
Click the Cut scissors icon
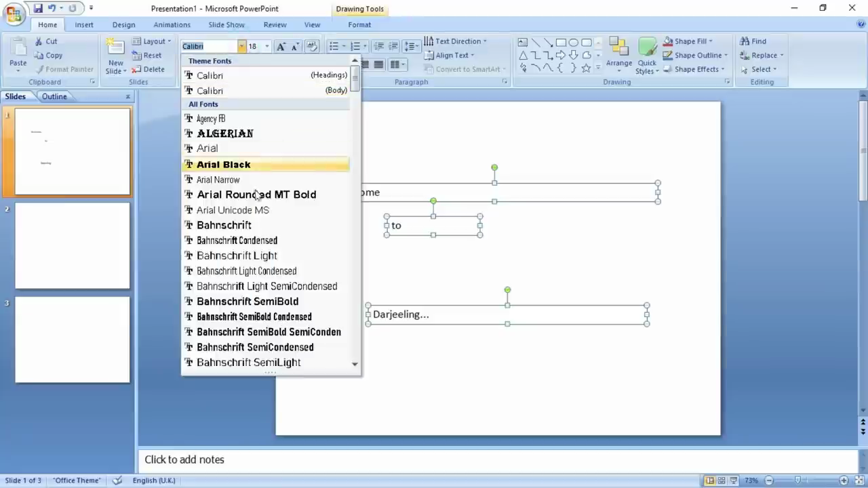[x=38, y=41]
